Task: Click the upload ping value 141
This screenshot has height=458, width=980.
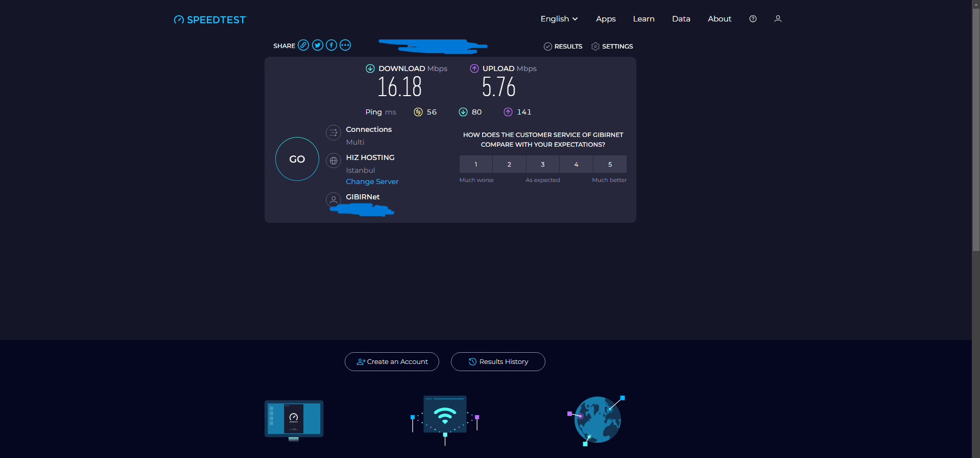Action: point(524,112)
